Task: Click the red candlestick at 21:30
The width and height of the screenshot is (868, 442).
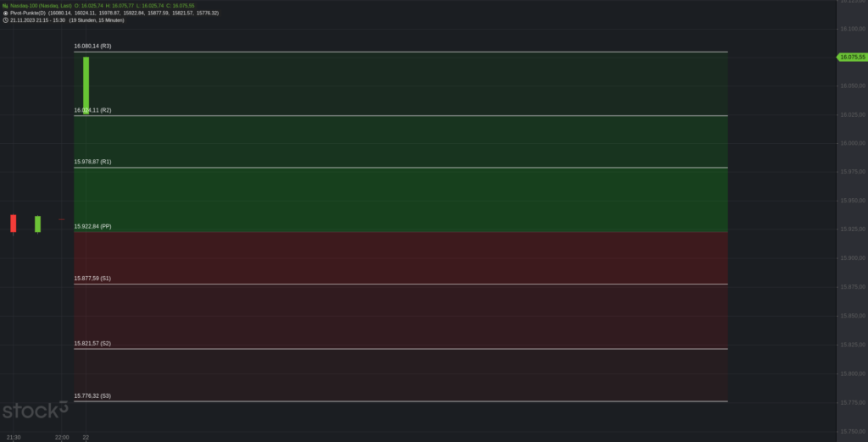Action: (x=14, y=224)
